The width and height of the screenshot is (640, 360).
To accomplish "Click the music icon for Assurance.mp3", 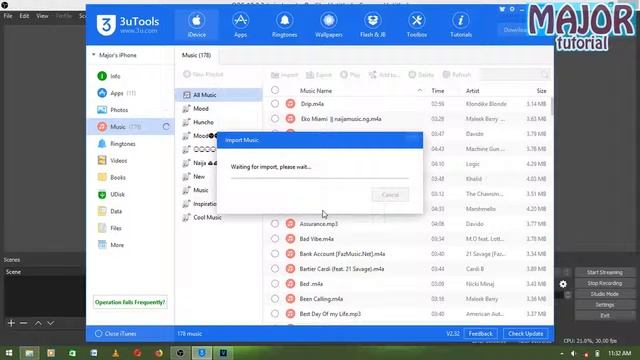I will click(290, 224).
